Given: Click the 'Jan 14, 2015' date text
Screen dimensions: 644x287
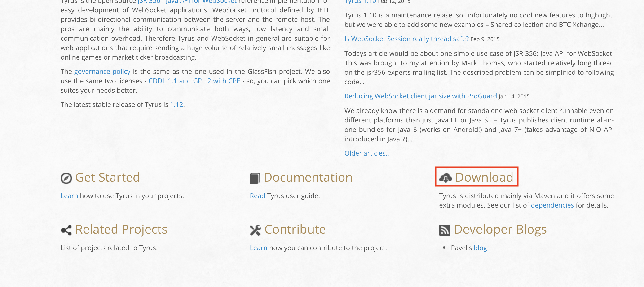Looking at the screenshot, I should [x=514, y=96].
